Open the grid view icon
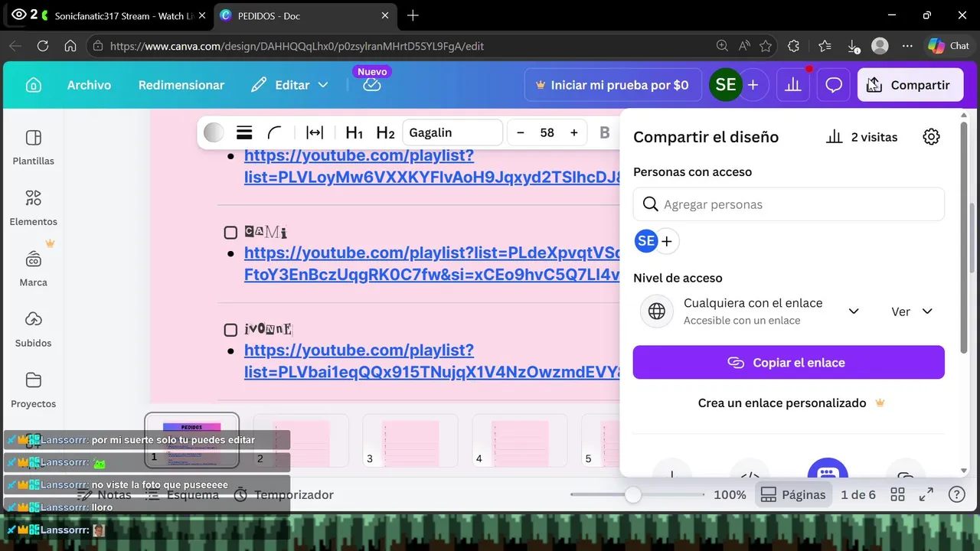Image resolution: width=980 pixels, height=551 pixels. [897, 495]
